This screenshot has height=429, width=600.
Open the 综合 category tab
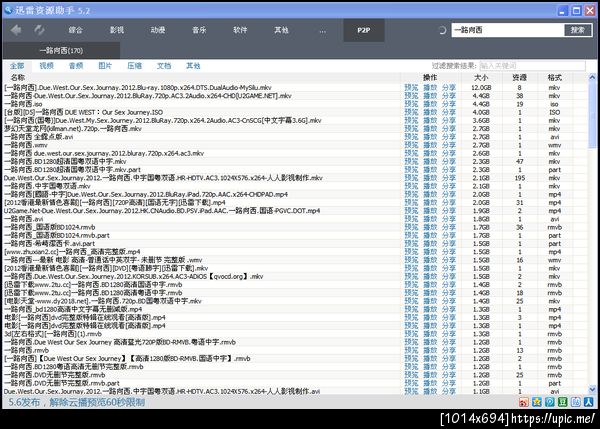[x=75, y=30]
